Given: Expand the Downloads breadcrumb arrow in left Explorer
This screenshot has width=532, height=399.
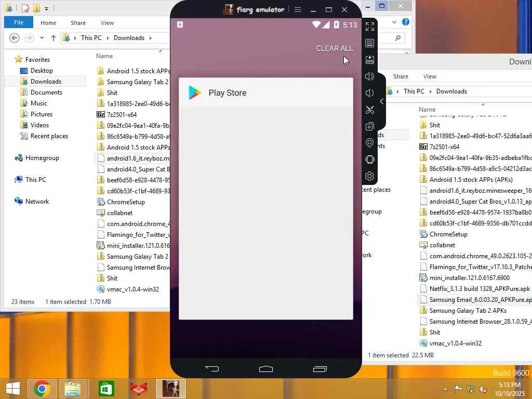Looking at the screenshot, I should click(150, 38).
